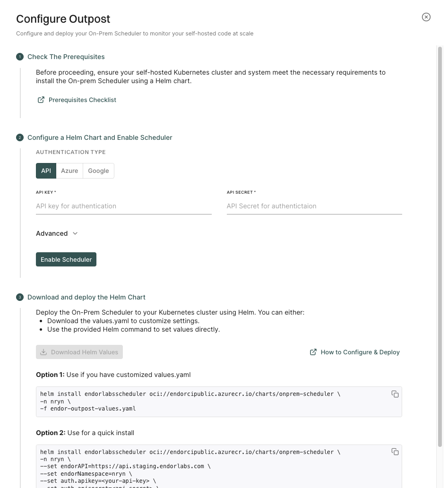Select the API authentication type
448x488 pixels.
coord(46,171)
